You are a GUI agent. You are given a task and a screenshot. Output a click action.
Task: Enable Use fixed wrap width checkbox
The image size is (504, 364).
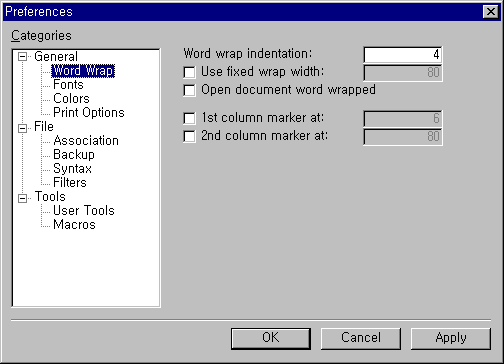click(189, 72)
